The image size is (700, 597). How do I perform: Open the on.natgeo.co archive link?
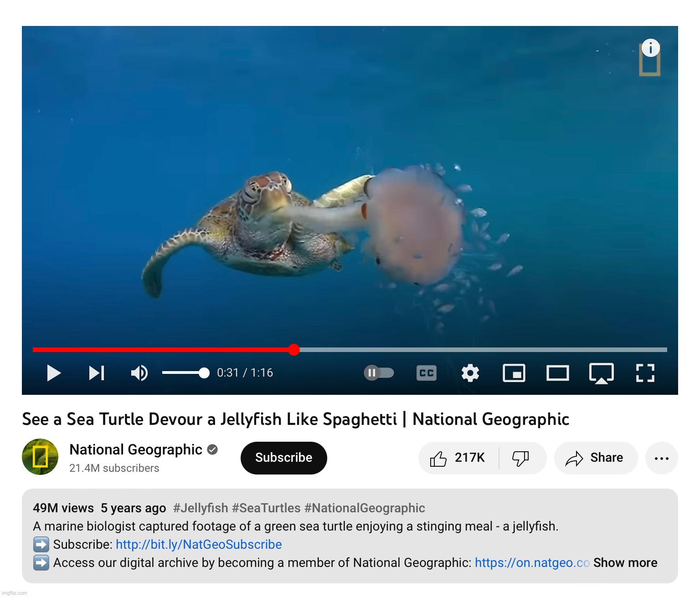tap(532, 562)
